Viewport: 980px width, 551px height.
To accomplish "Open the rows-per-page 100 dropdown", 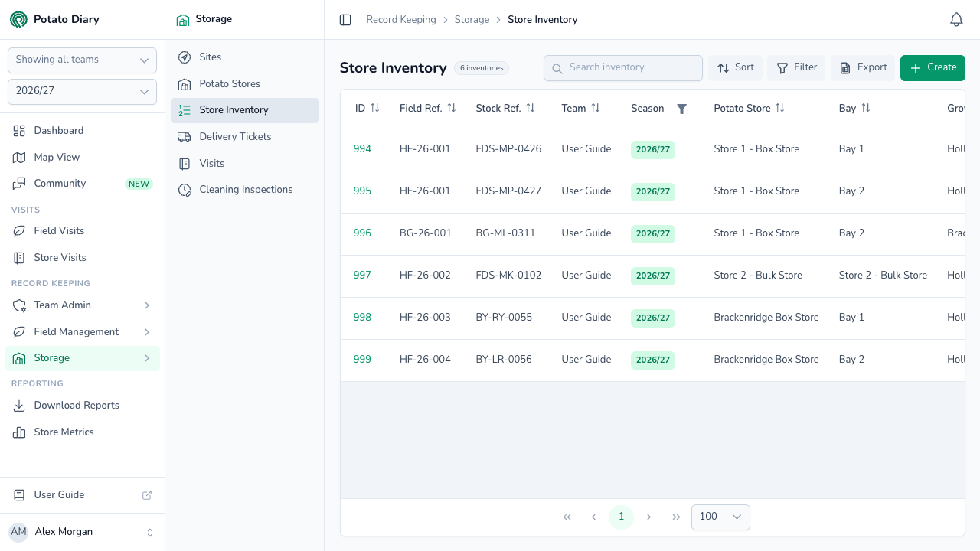I will (x=720, y=517).
